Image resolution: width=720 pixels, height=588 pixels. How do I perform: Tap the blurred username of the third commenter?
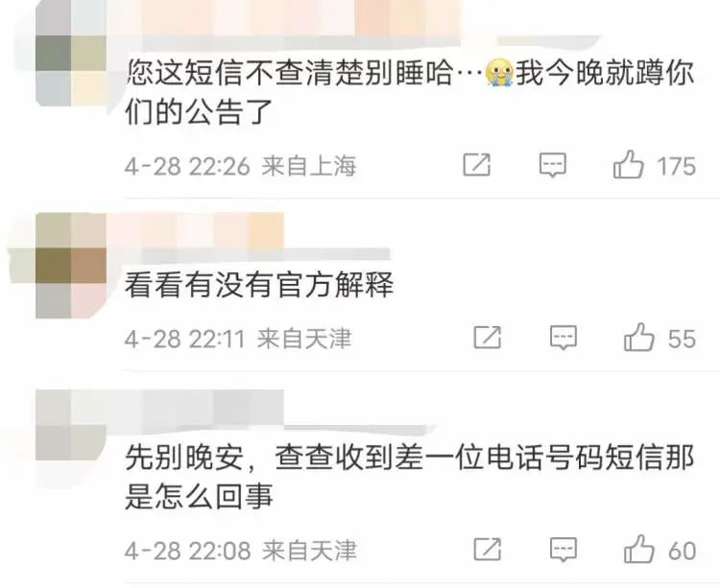[x=195, y=408]
